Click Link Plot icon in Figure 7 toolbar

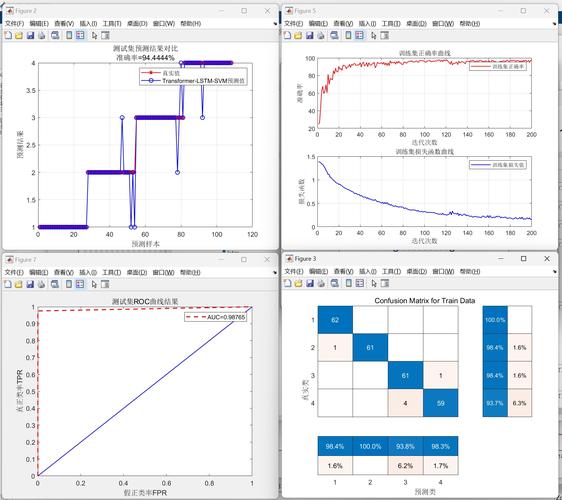tap(55, 284)
